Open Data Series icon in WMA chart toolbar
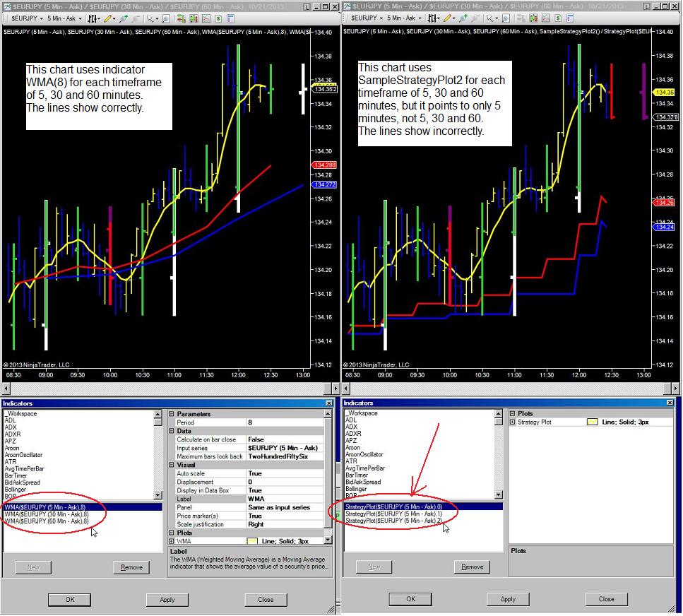This screenshot has height=616, width=683. [x=194, y=19]
